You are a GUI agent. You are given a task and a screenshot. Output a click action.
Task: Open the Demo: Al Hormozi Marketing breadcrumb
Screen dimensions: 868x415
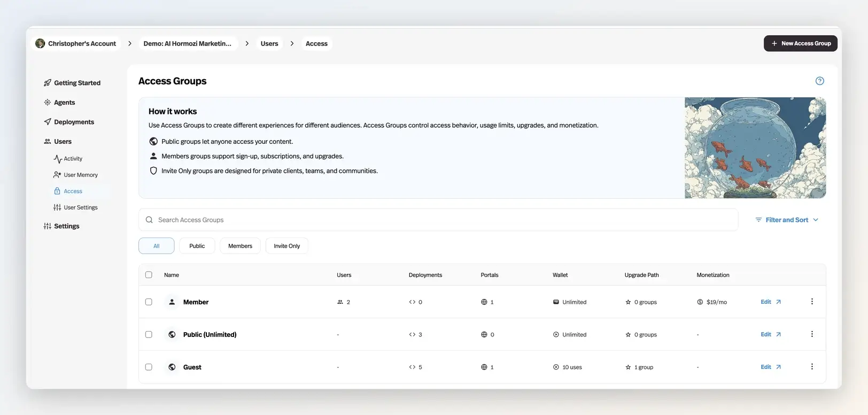[187, 43]
